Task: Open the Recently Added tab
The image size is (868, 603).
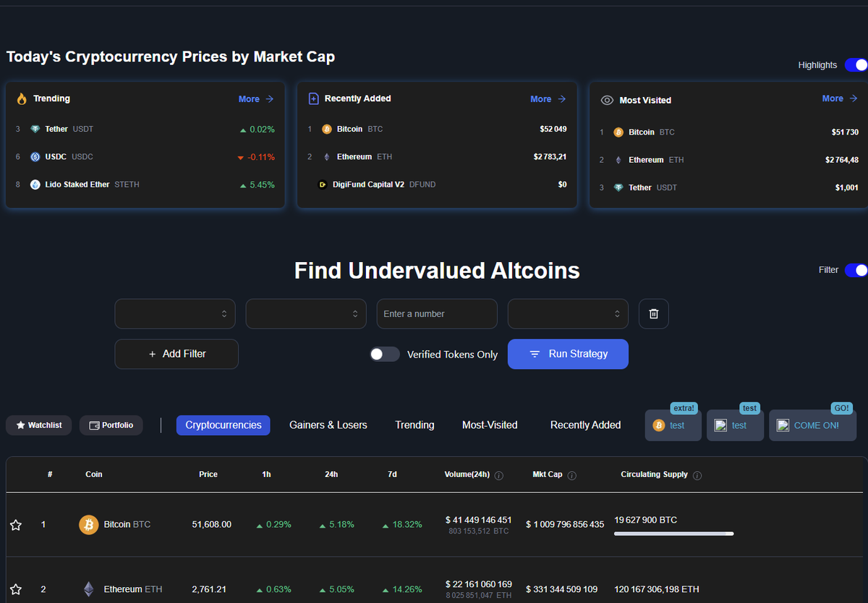Action: (x=586, y=425)
